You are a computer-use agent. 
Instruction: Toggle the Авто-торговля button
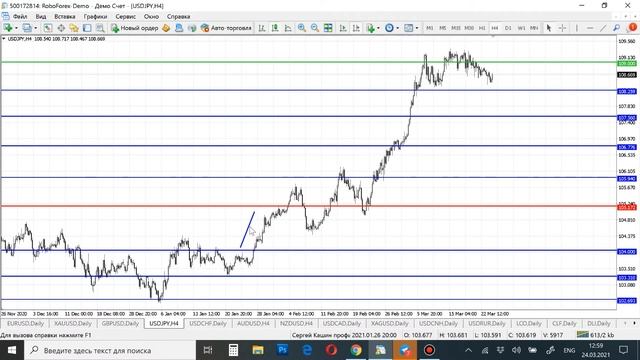point(226,28)
